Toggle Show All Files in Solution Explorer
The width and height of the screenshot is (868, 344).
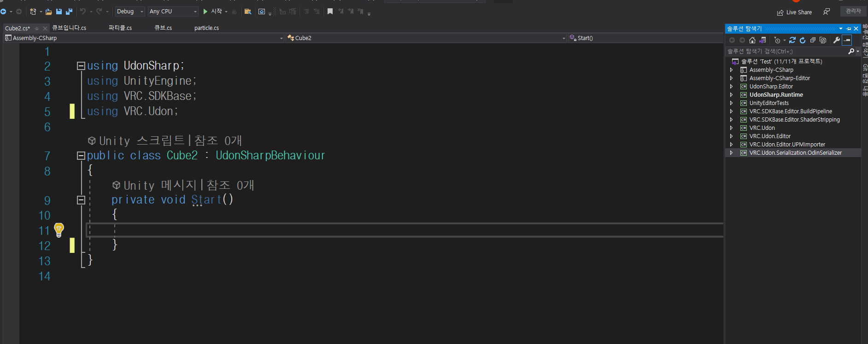[x=823, y=40]
